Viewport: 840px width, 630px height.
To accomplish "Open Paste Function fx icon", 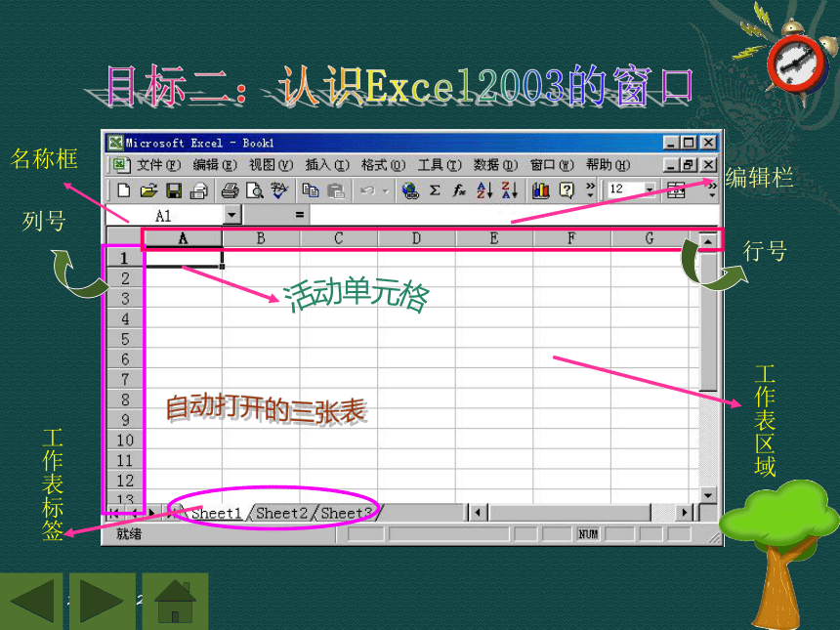I will [459, 190].
